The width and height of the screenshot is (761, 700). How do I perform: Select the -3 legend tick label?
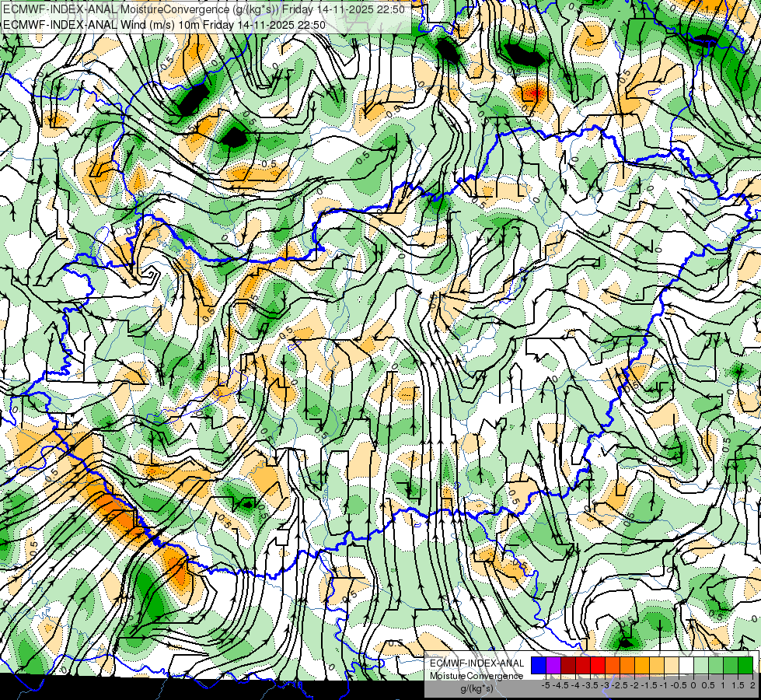coord(606,685)
